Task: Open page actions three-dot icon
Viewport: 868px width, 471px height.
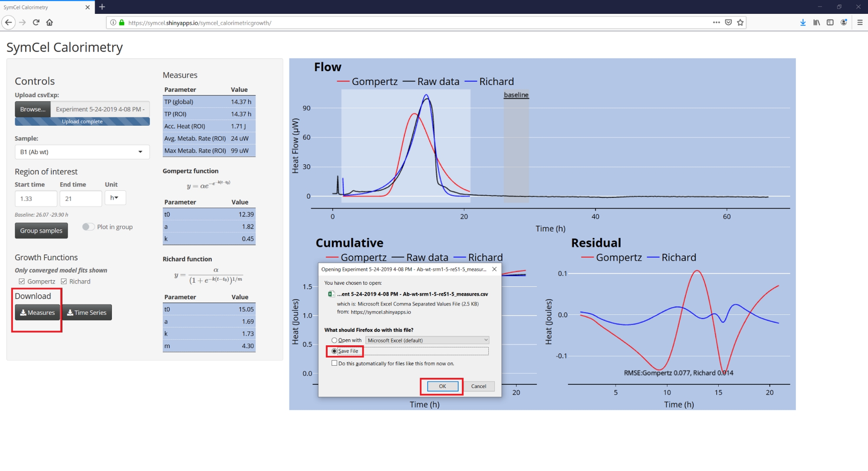Action: point(716,23)
